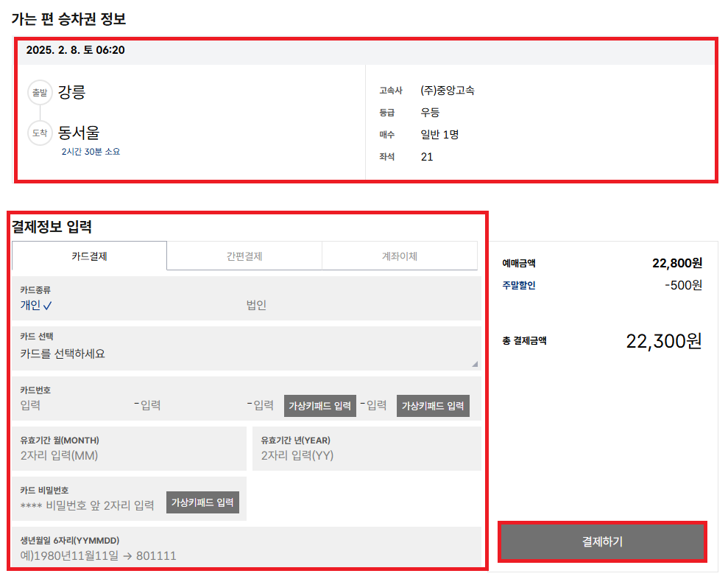The height and width of the screenshot is (579, 728).
Task: Click the 출발 departure circle icon
Action: click(40, 91)
